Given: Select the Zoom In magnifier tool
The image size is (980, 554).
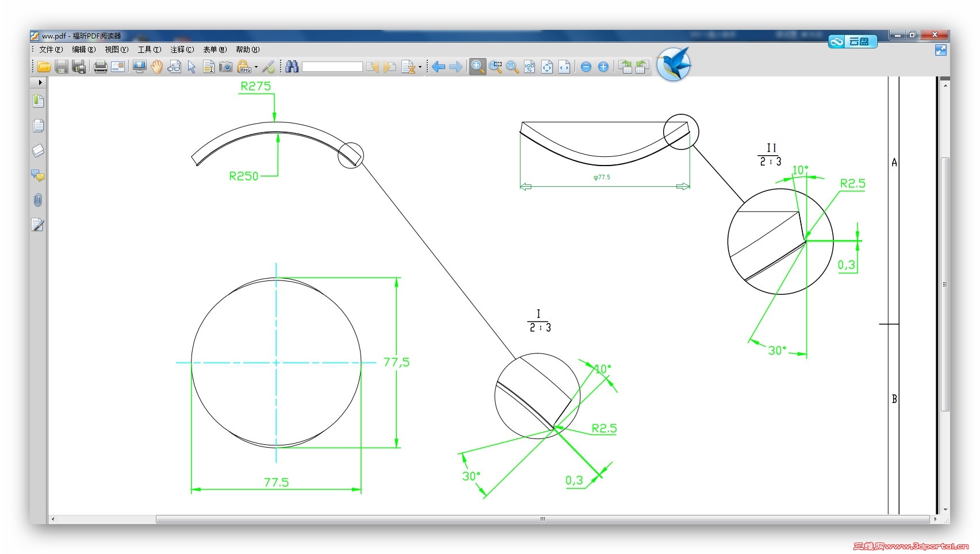Looking at the screenshot, I should (x=477, y=67).
